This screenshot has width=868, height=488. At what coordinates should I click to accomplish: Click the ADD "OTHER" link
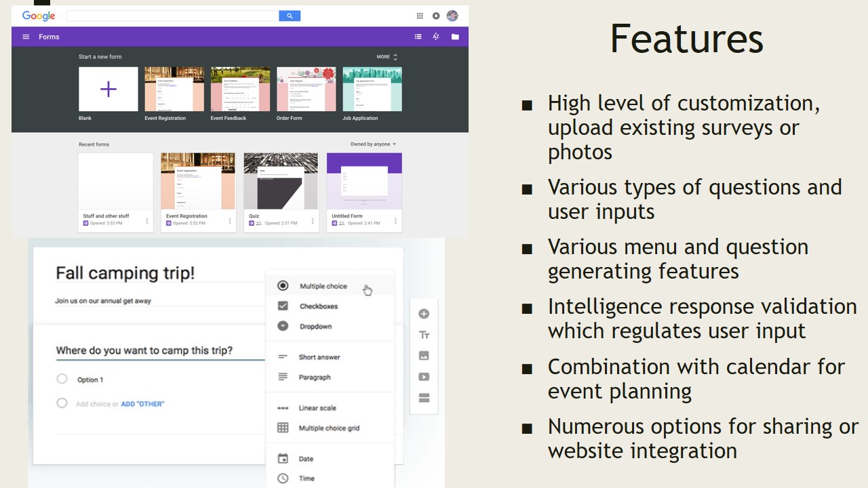click(142, 404)
